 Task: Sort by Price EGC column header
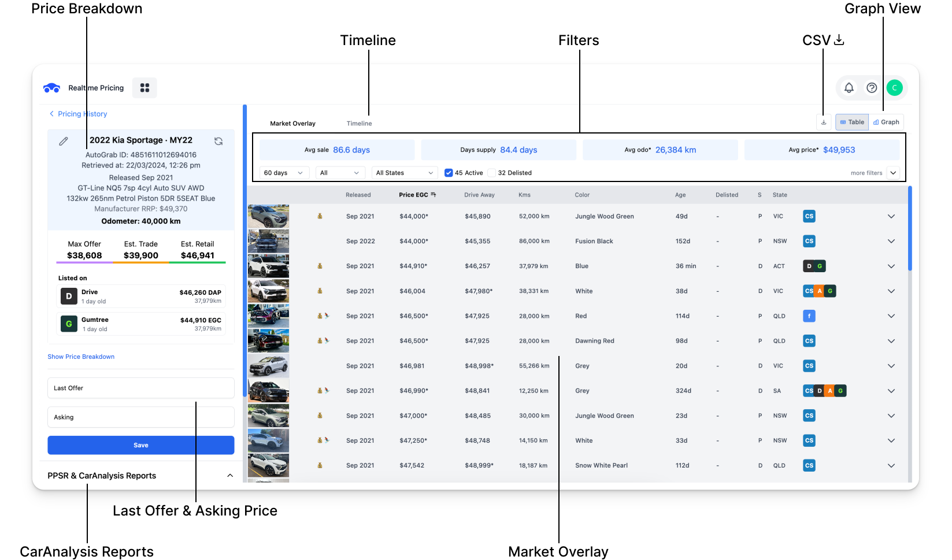point(413,195)
